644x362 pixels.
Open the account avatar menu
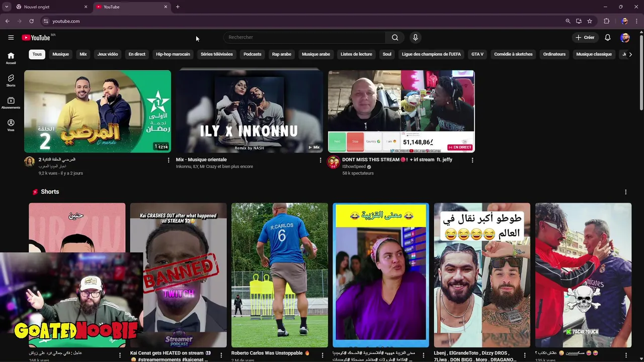coord(625,37)
